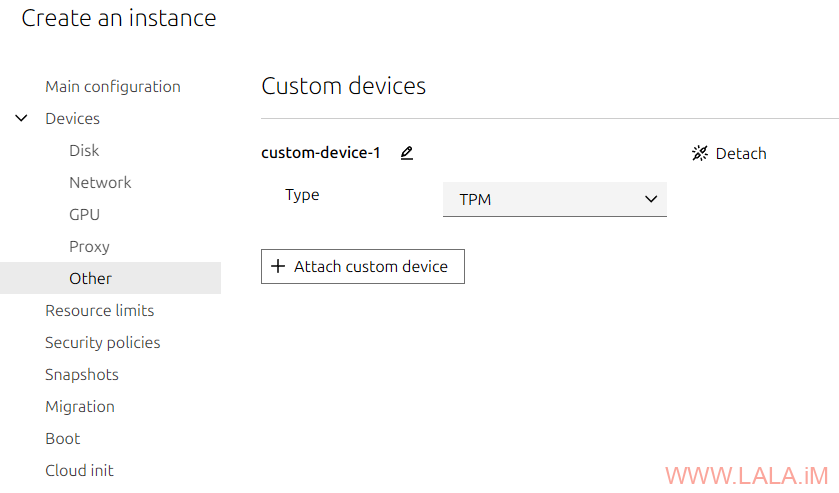This screenshot has width=839, height=493.
Task: Switch to GPU devices
Action: coord(84,214)
